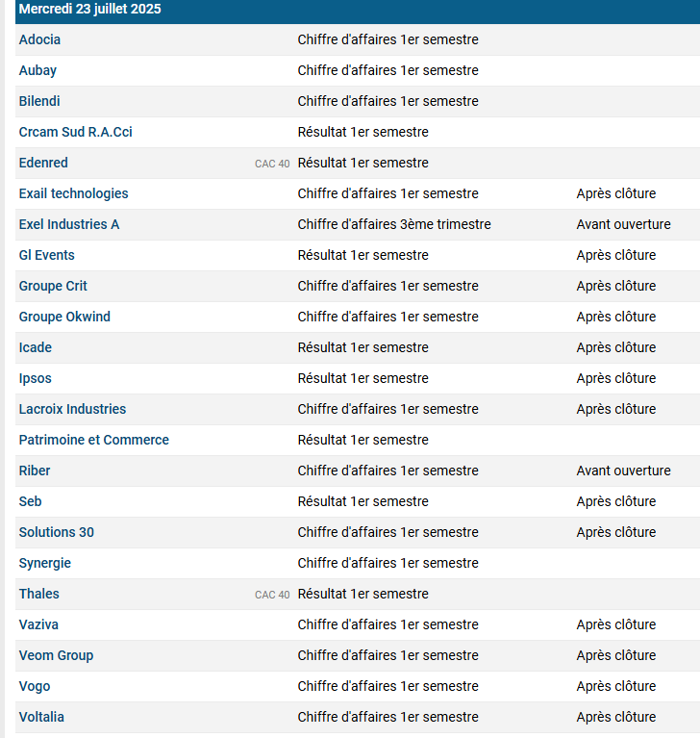Select Adocia's Chiffre d'affaires 1er semestre text
700x738 pixels.
pyautogui.click(x=388, y=39)
